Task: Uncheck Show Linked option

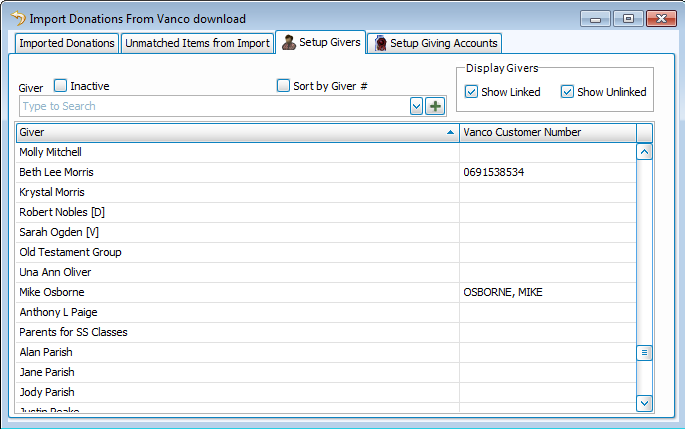Action: (472, 92)
